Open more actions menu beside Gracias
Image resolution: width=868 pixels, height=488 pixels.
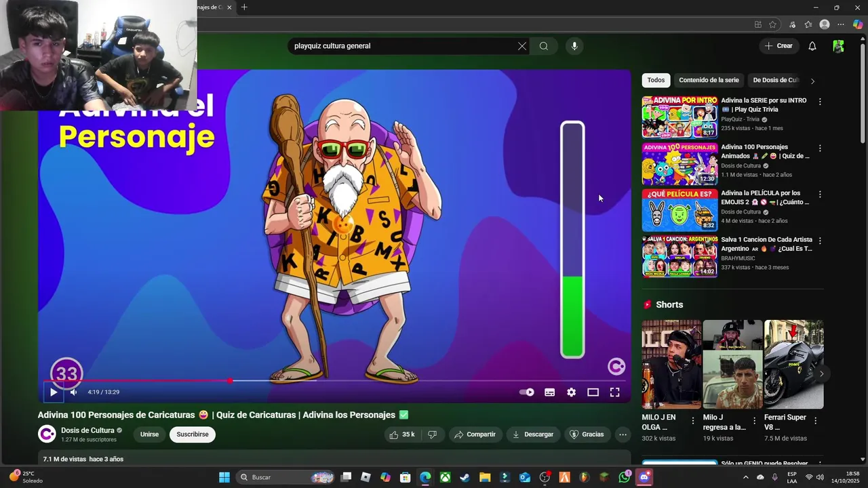[623, 434]
